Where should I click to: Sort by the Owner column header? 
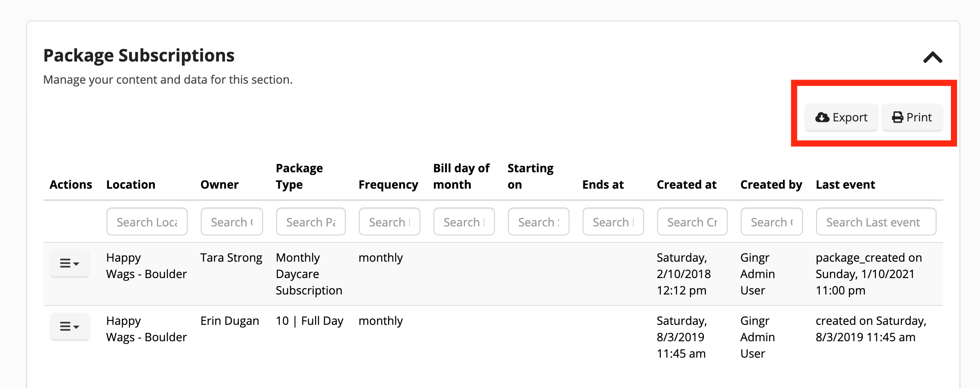220,185
